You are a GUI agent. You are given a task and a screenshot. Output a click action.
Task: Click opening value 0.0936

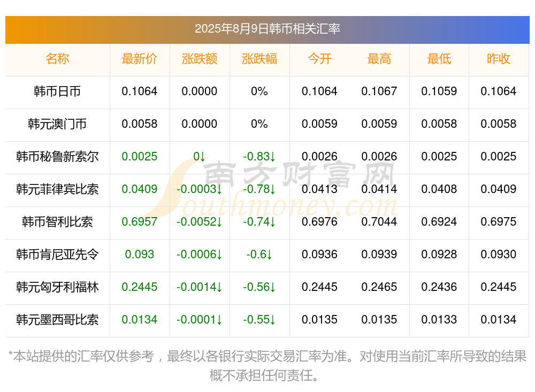click(319, 255)
